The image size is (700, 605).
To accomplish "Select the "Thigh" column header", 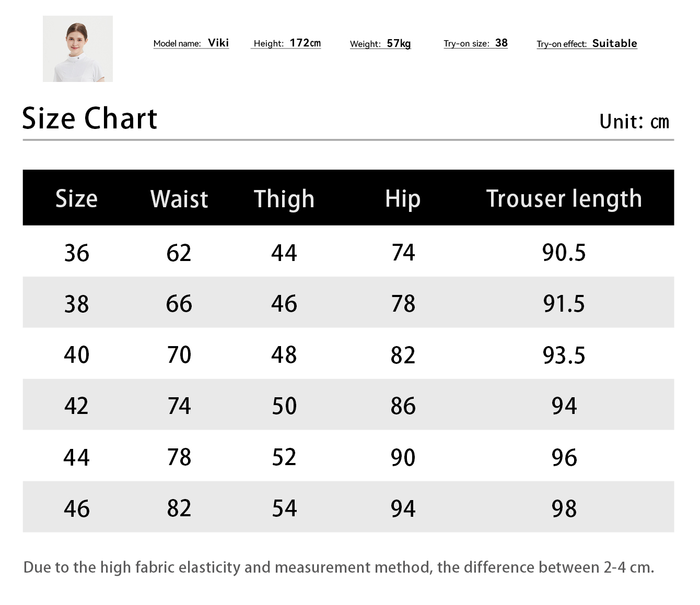I will [x=284, y=199].
